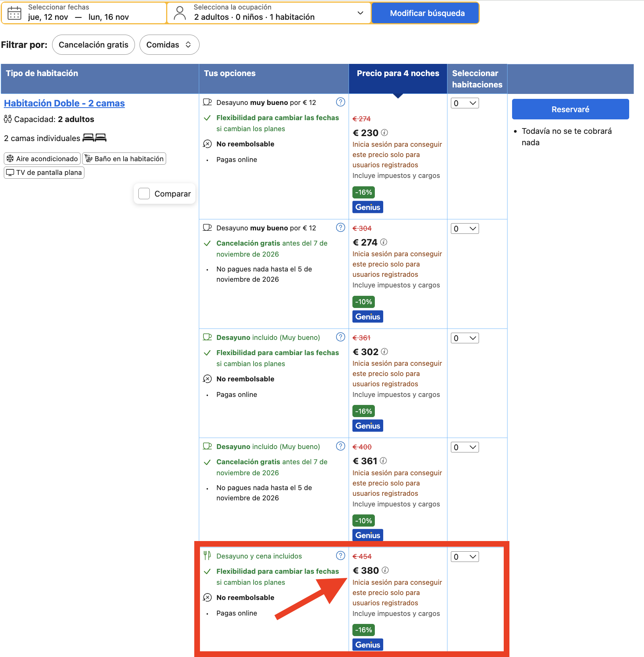This screenshot has height=657, width=644.
Task: Open Habitación Doble - 2 camas link
Action: coord(64,103)
